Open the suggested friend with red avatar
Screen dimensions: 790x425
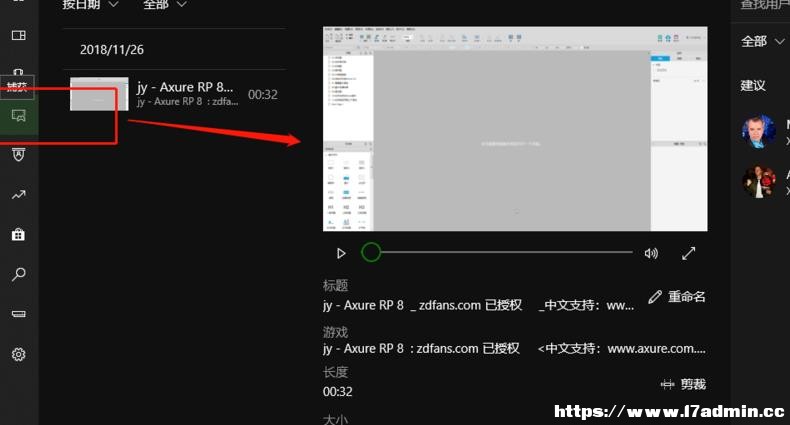[x=758, y=180]
